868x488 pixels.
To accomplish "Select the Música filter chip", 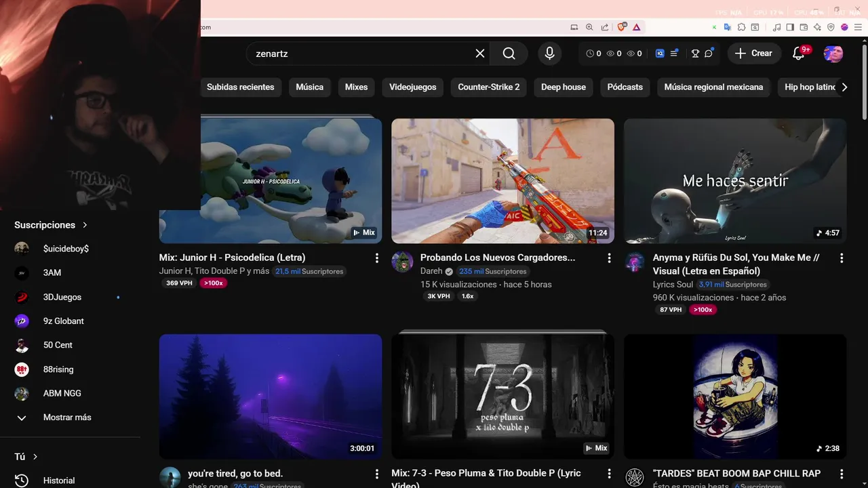I will coord(310,87).
